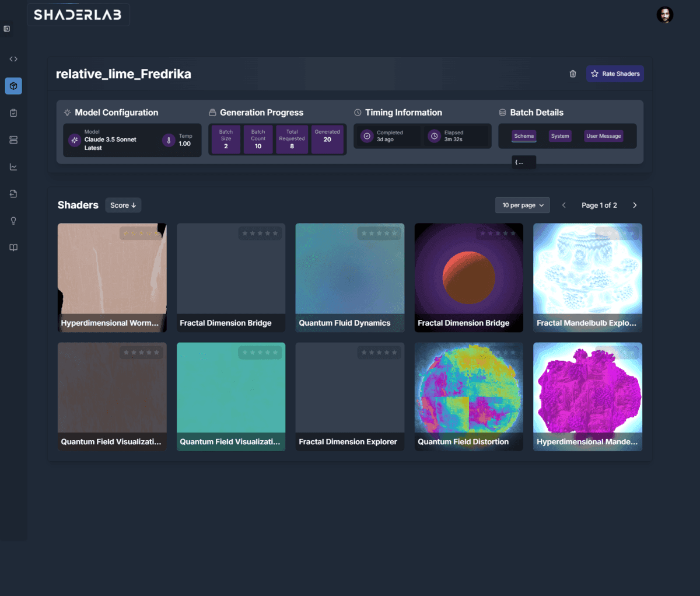This screenshot has width=700, height=596.
Task: Switch to the System tab in Batch Details
Action: pos(559,136)
